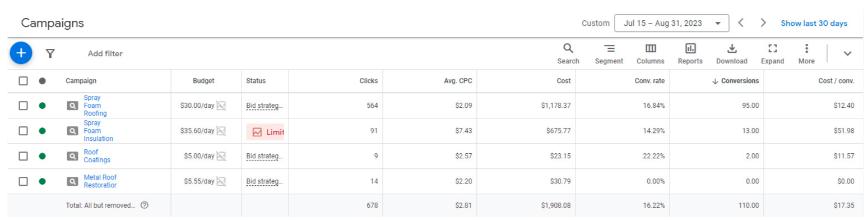Select all campaigns header checkbox
Screen dimensions: 868x220
tap(23, 81)
